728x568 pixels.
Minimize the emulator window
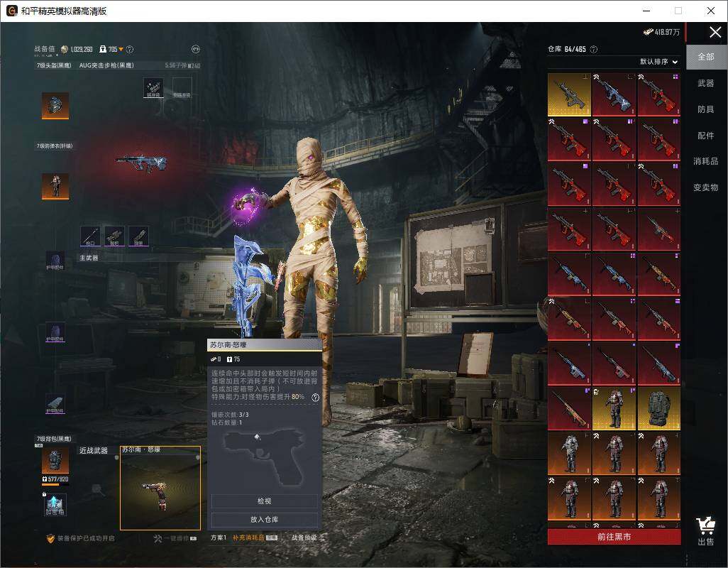[x=646, y=11]
